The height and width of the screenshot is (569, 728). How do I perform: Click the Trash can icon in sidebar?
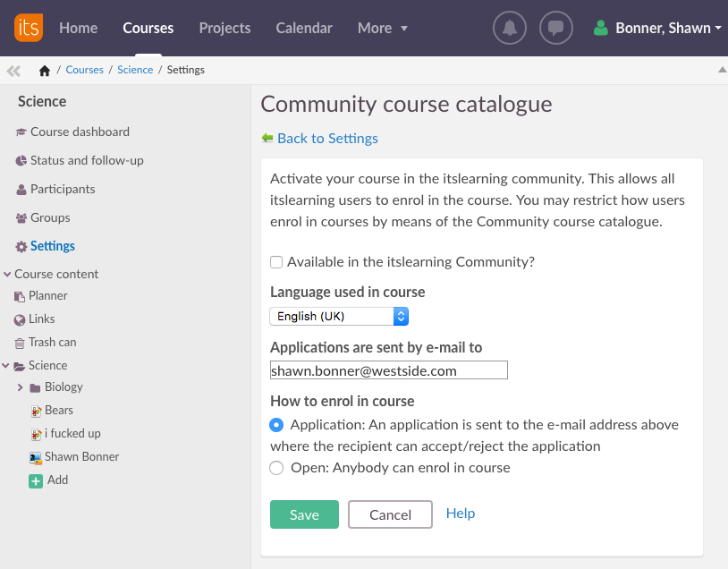pos(20,343)
